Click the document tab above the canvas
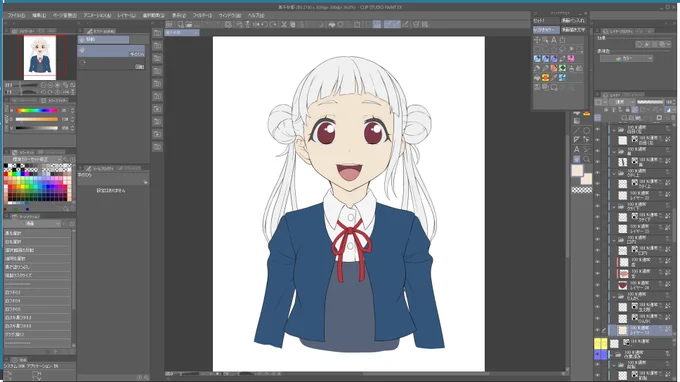Screen dimensions: 680x382 tap(182, 33)
